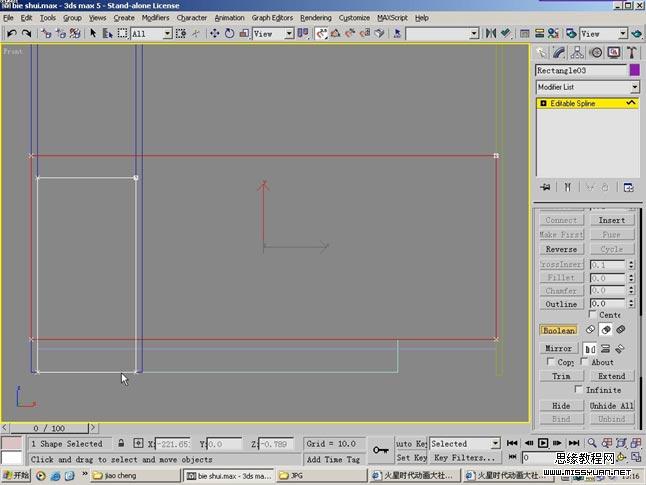Select Boolean Union mode icon

coord(590,330)
